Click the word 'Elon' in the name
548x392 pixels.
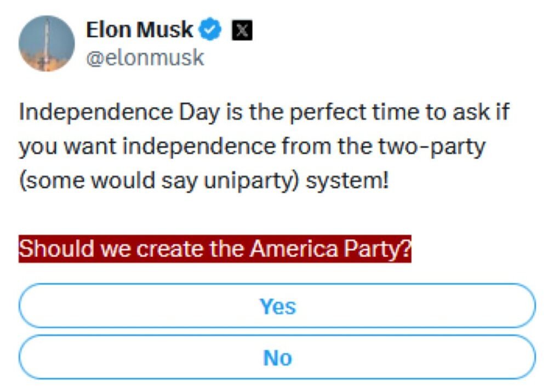tap(109, 30)
